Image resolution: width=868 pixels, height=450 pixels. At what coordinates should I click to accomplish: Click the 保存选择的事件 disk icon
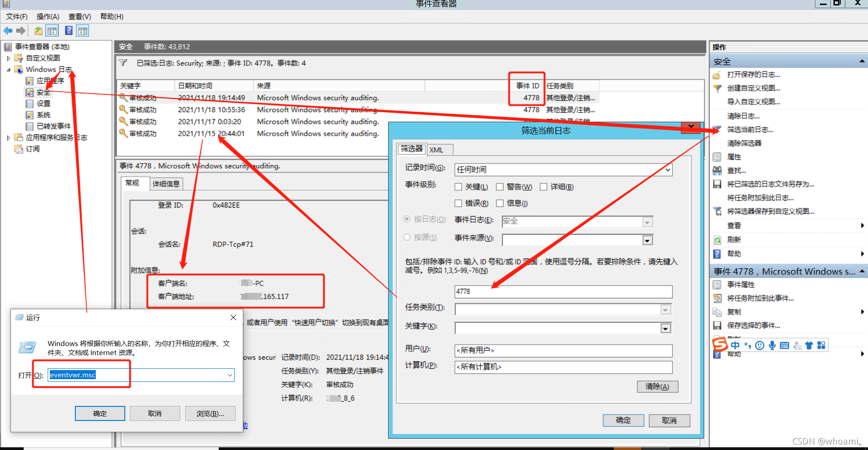point(717,326)
